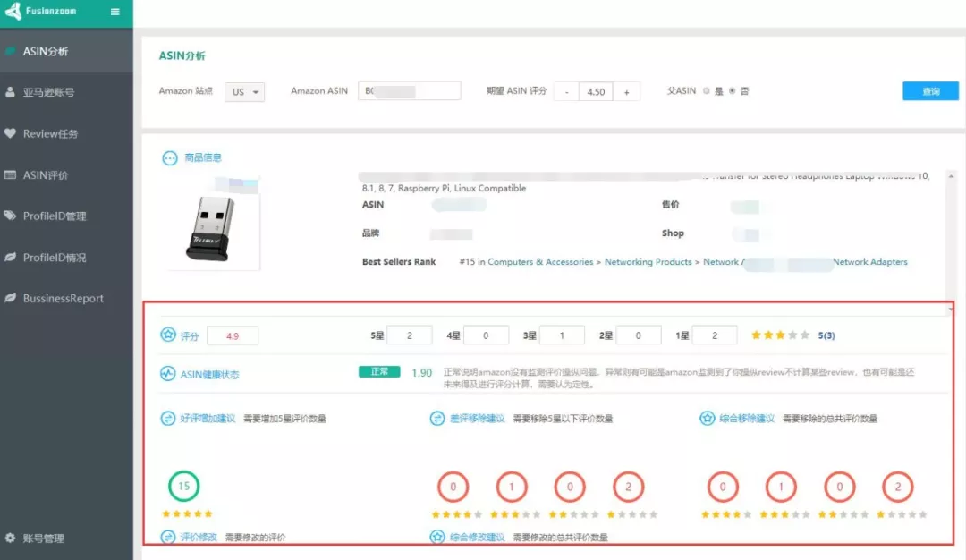Click the ASIN健康状态 heartbeat icon
Viewport: 966px width, 560px height.
pos(168,374)
